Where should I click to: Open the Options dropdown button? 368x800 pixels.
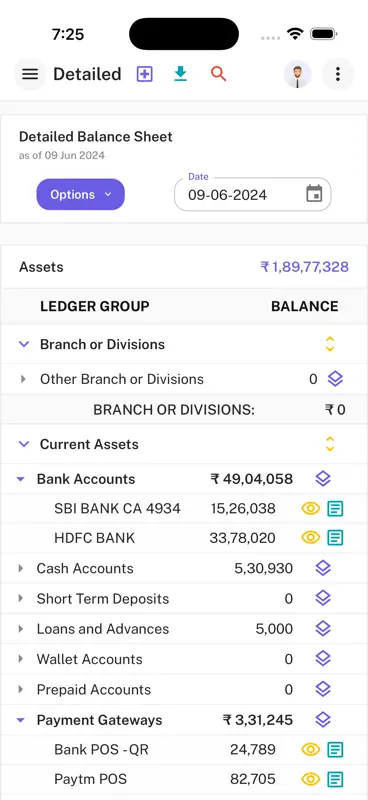81,194
